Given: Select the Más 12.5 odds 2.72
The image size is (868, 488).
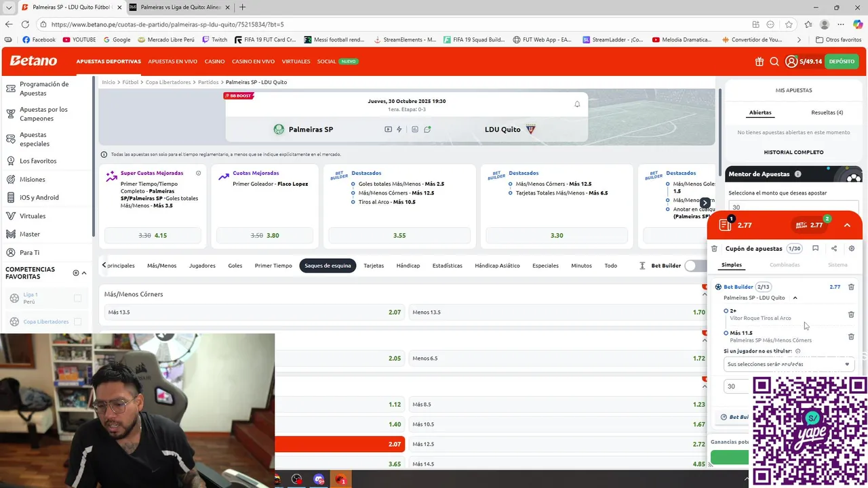Looking at the screenshot, I should click(x=559, y=444).
